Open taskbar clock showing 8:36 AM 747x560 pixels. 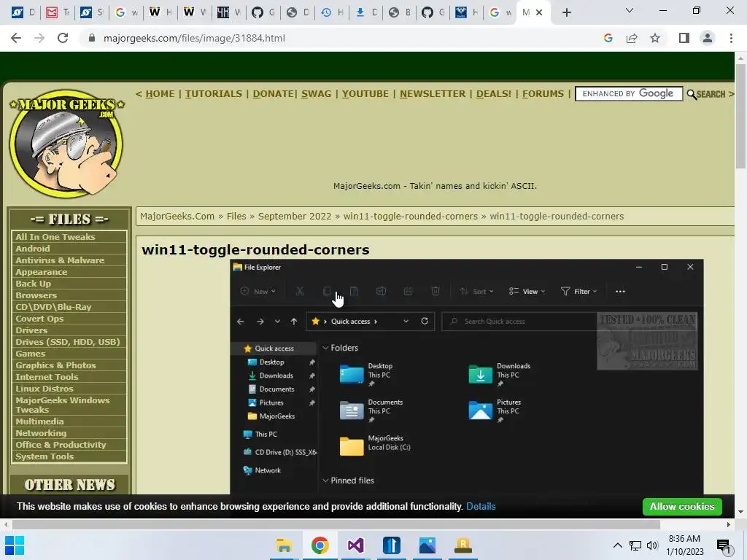coord(684,545)
